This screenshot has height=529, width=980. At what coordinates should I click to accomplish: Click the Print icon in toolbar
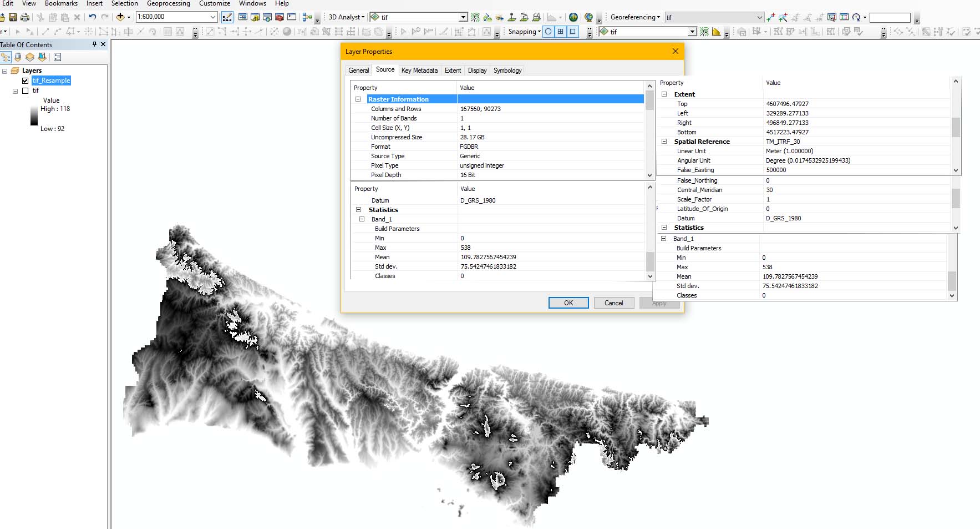coord(25,17)
